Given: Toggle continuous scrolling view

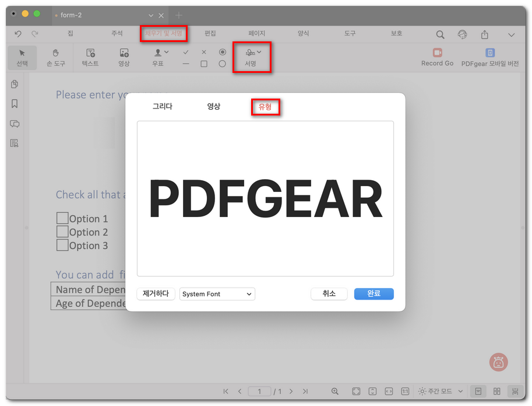Looking at the screenshot, I should [x=515, y=391].
